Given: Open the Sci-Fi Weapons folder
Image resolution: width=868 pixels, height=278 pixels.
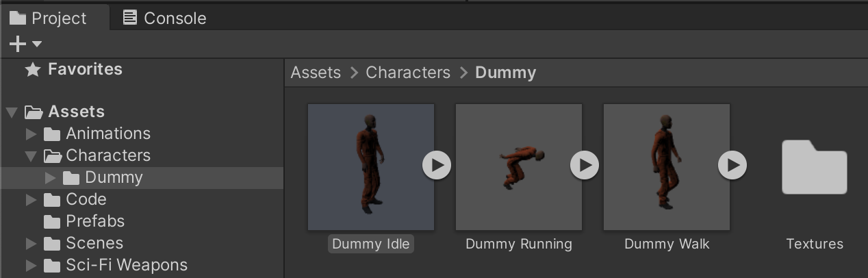Looking at the screenshot, I should click(x=126, y=265).
